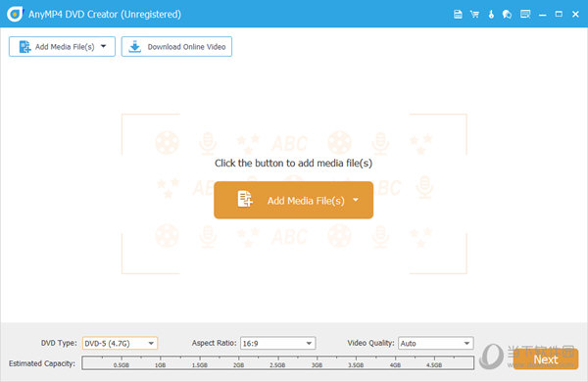This screenshot has height=382, width=588.
Task: Open the support chat bubbles icon
Action: pyautogui.click(x=507, y=15)
